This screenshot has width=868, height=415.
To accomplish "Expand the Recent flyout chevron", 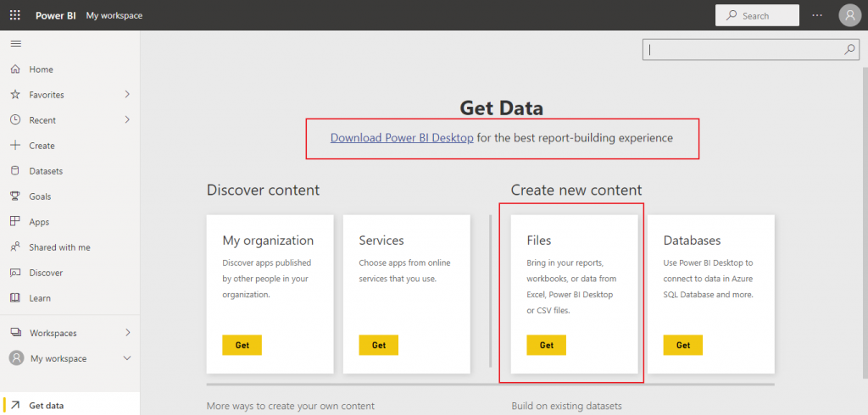I will pos(127,119).
